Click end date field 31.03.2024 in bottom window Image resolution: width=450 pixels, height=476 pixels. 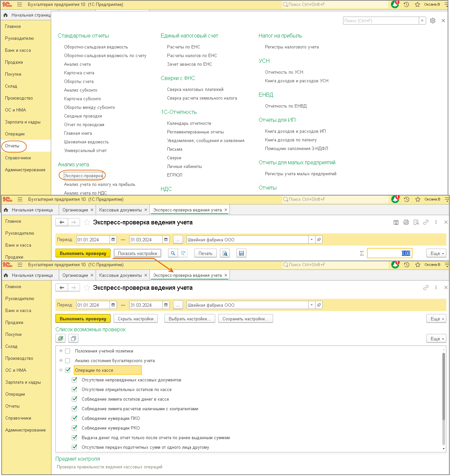pos(146,305)
